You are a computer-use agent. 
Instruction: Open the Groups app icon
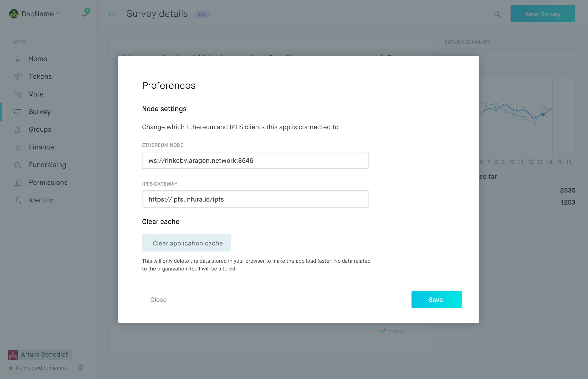pos(17,129)
